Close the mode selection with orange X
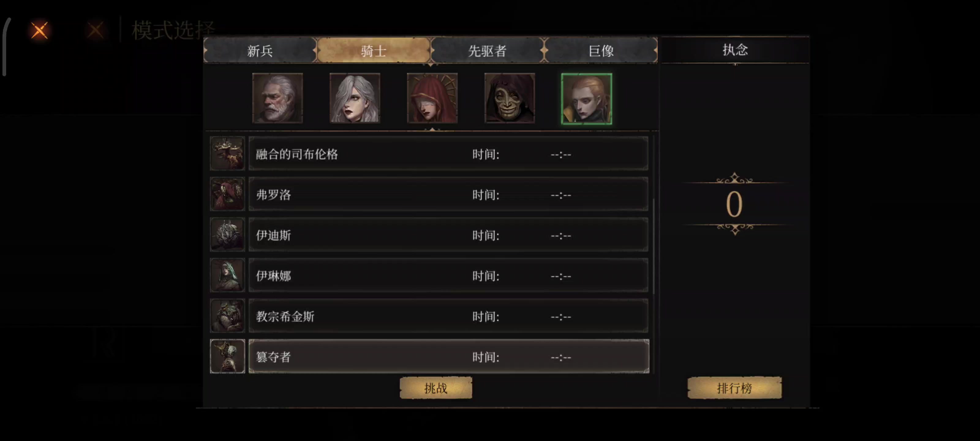This screenshot has width=980, height=441. coord(39,30)
